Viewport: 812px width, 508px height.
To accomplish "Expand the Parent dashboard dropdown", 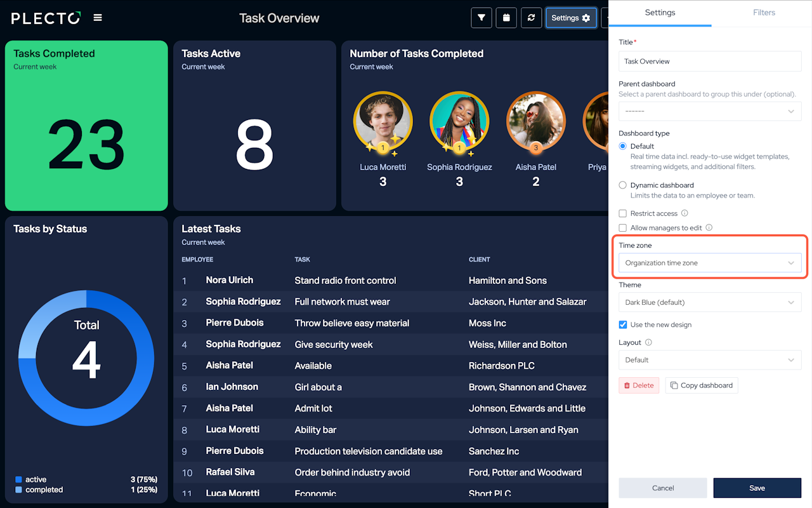I will coord(710,111).
